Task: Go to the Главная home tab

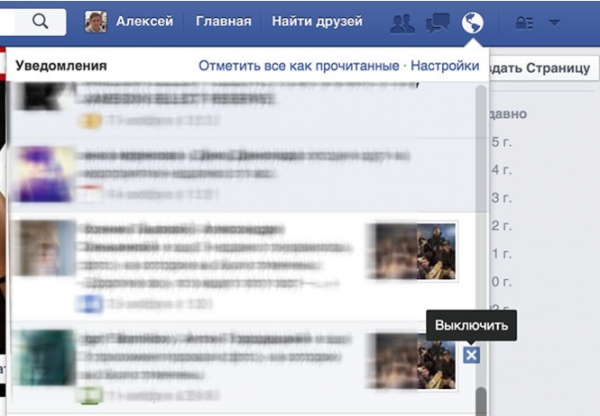Action: tap(224, 20)
